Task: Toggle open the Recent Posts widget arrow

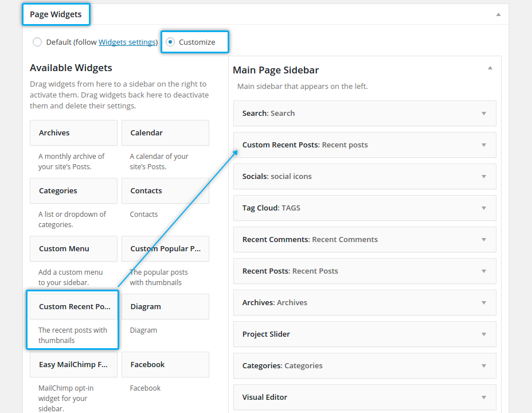Action: coord(484,271)
